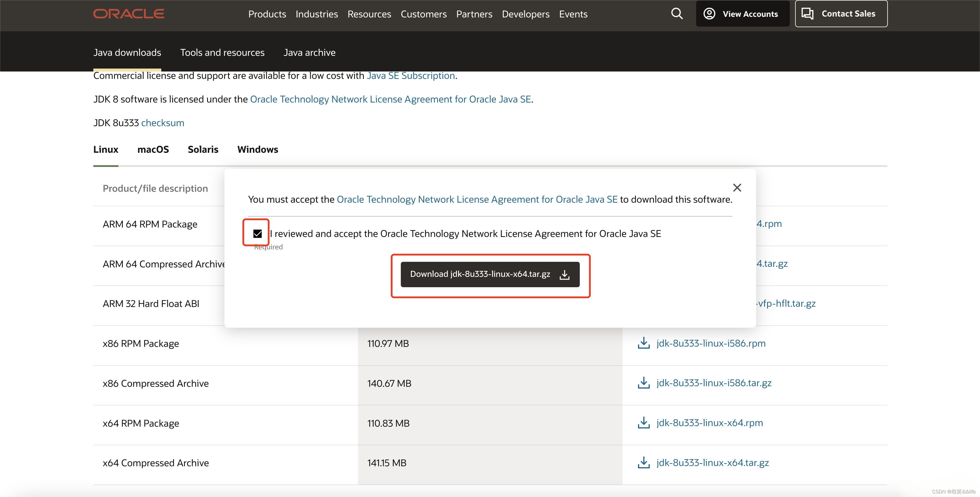Image resolution: width=980 pixels, height=497 pixels.
Task: Switch to the Windows platform tab
Action: point(258,149)
